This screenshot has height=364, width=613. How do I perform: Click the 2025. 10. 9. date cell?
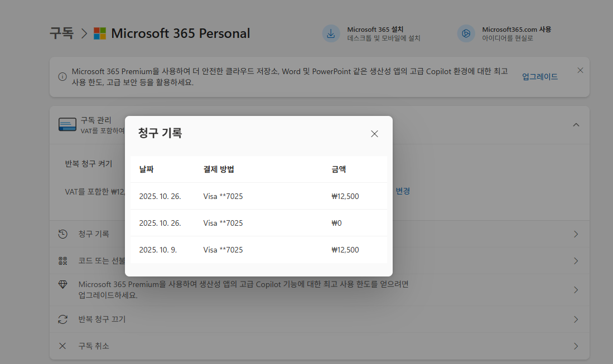[x=158, y=250]
